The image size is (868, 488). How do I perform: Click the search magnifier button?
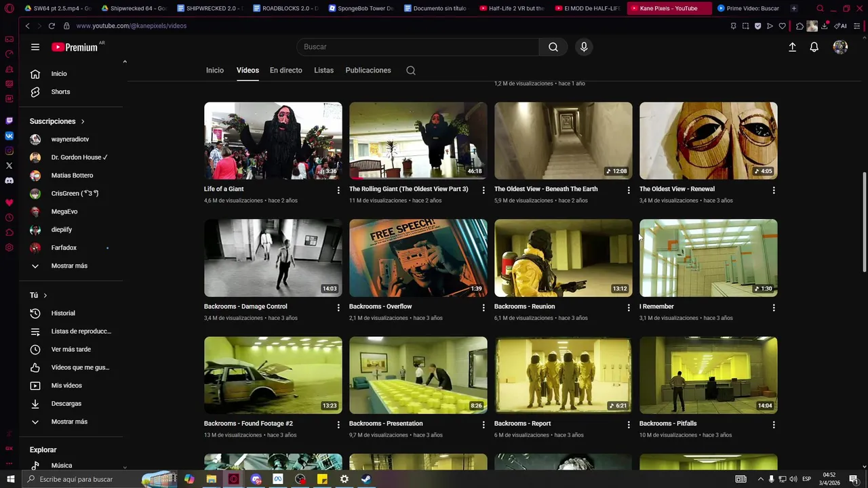pos(553,47)
